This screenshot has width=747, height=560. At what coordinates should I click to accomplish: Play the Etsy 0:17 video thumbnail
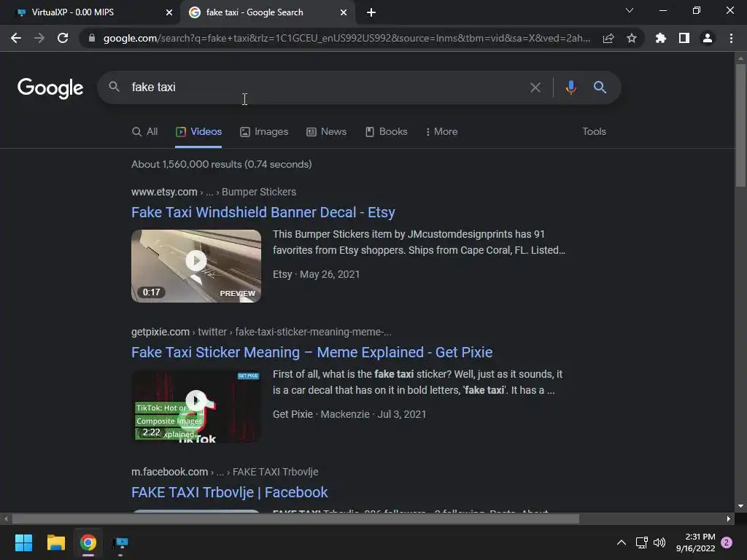point(196,265)
